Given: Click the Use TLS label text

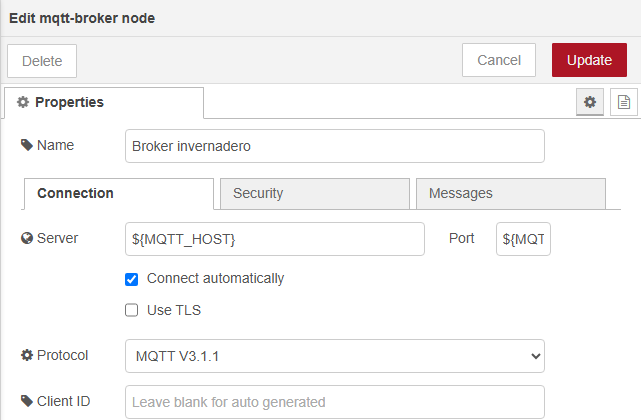Looking at the screenshot, I should point(174,310).
